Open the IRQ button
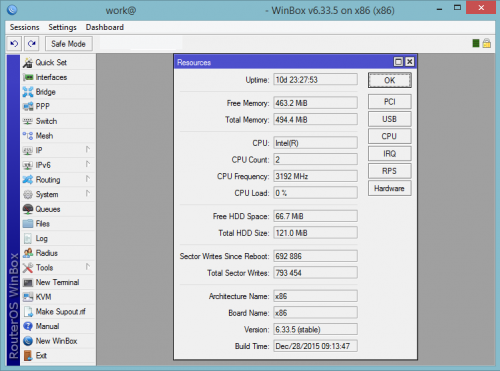 pyautogui.click(x=390, y=154)
